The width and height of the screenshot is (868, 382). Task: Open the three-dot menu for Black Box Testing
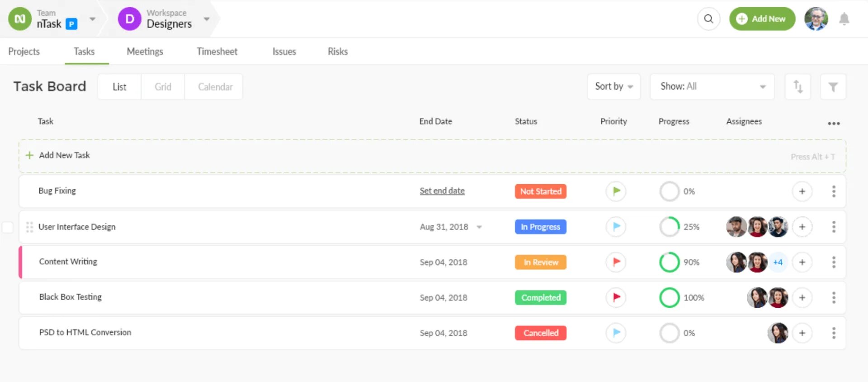pos(834,297)
